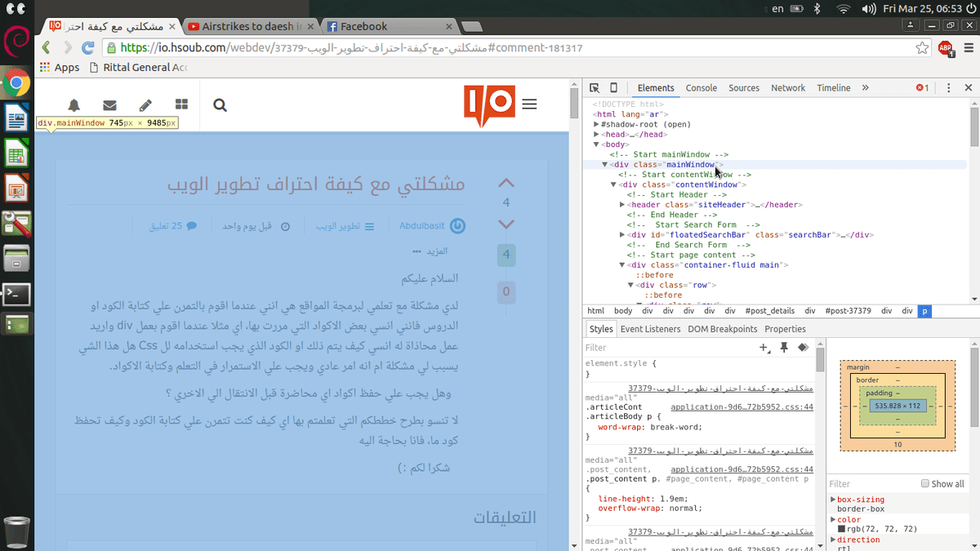Click the new style rule plus icon
This screenshot has width=980, height=551.
[x=764, y=348]
